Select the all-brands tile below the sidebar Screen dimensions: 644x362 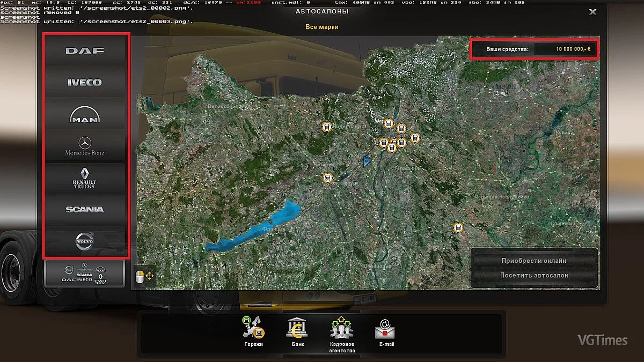pos(85,274)
